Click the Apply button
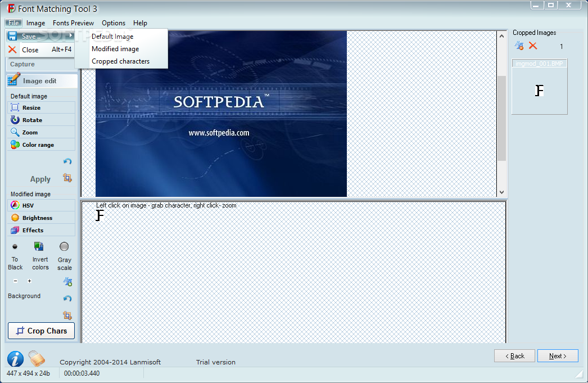 click(40, 179)
